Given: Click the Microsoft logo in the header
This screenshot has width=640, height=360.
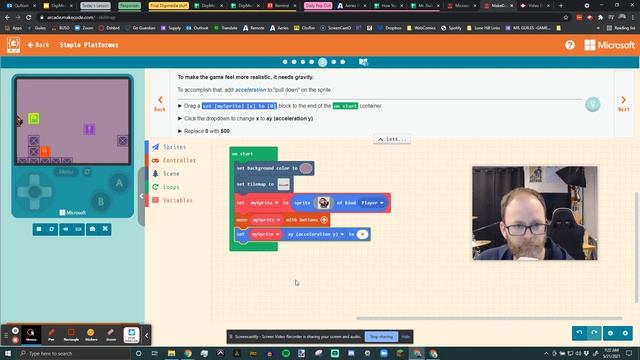Looking at the screenshot, I should click(609, 45).
